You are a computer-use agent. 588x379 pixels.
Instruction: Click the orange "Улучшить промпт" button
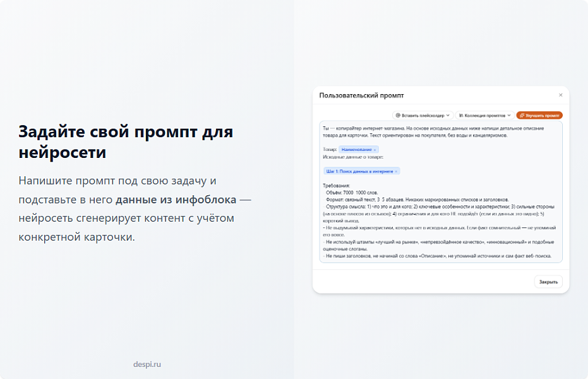click(539, 116)
